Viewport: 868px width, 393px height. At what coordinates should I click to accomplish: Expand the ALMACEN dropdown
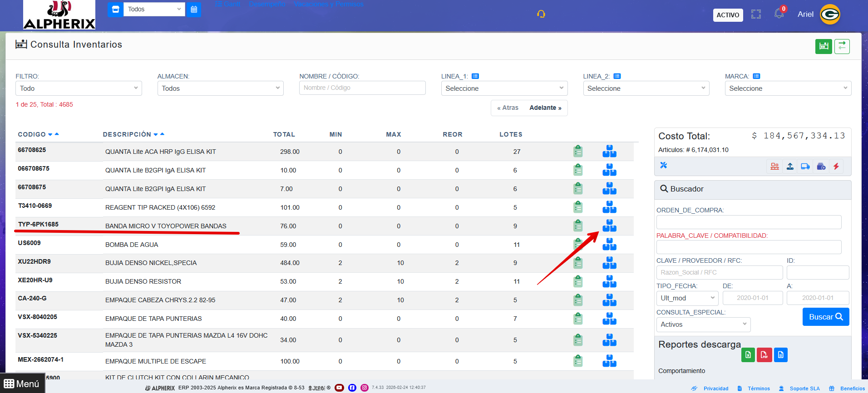pos(220,88)
